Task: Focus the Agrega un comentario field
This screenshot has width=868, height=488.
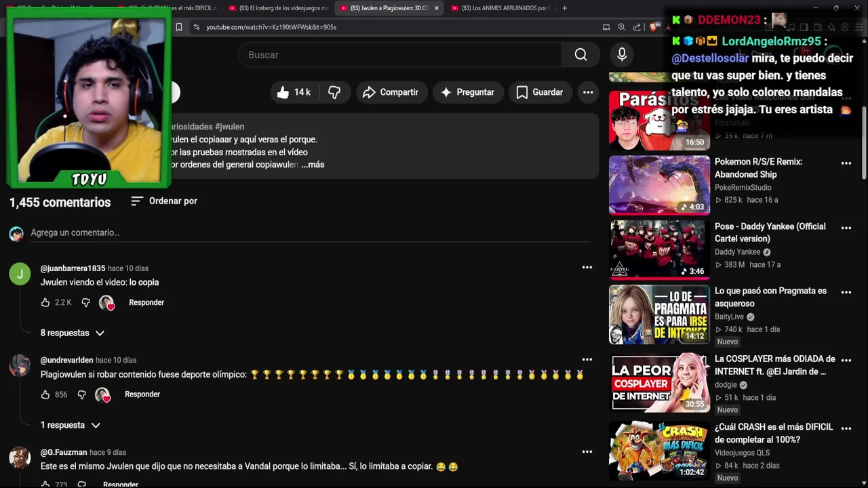Action: [x=309, y=232]
